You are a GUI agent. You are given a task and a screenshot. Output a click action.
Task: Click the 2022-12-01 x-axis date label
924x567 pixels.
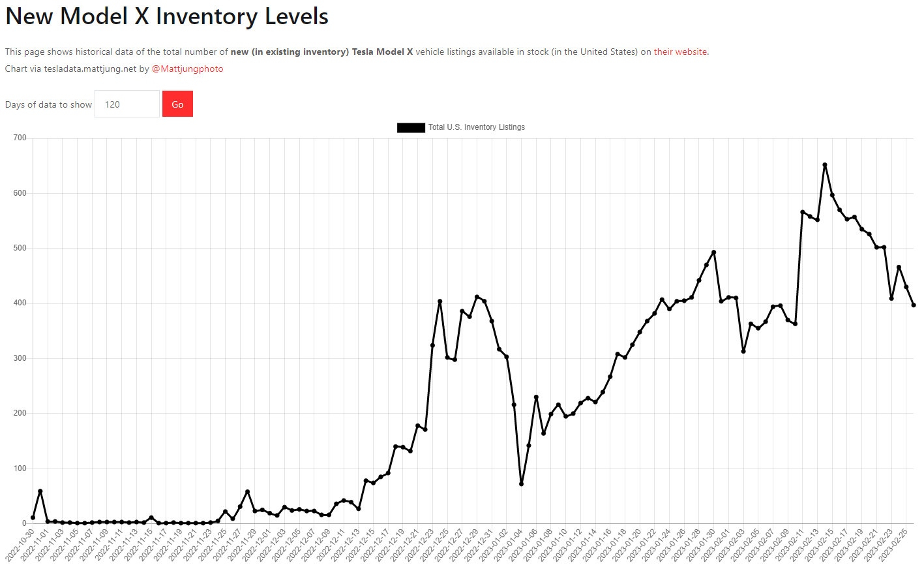coord(256,545)
